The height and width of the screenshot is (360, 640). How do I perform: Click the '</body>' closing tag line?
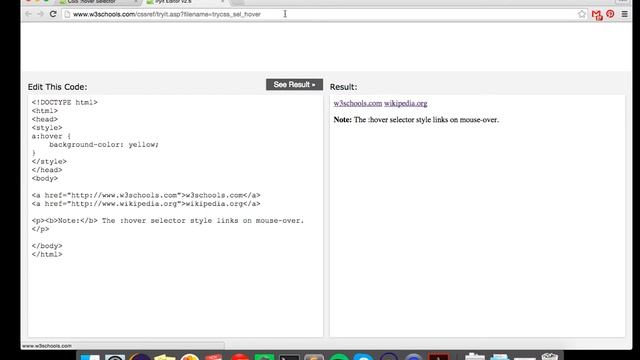(x=47, y=246)
